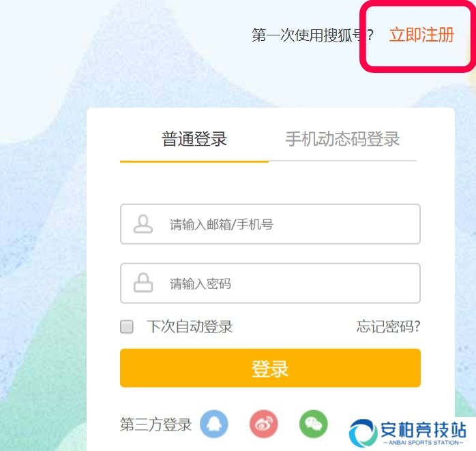Click the 安柏竞技站 watermark text

[x=423, y=429]
